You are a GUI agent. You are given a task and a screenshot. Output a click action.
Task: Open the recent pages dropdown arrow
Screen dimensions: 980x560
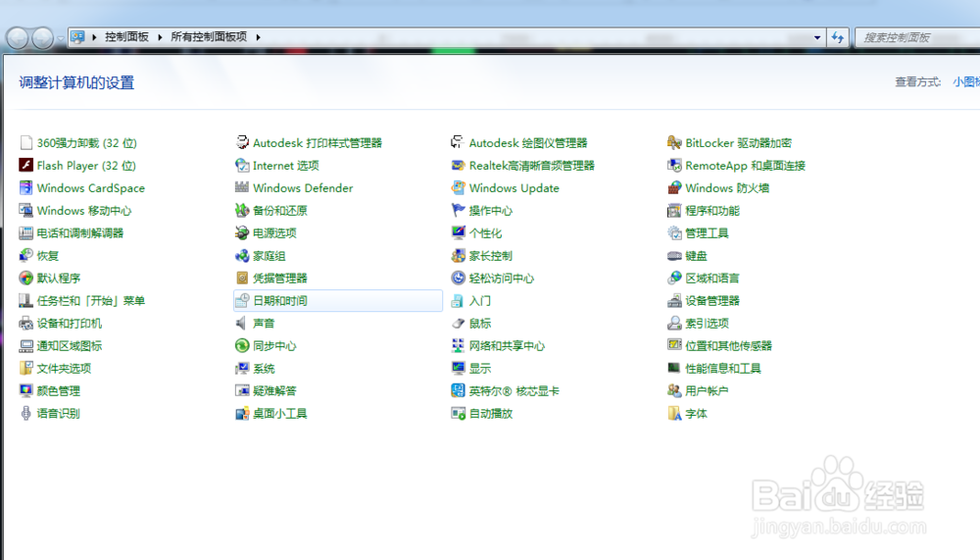[60, 38]
